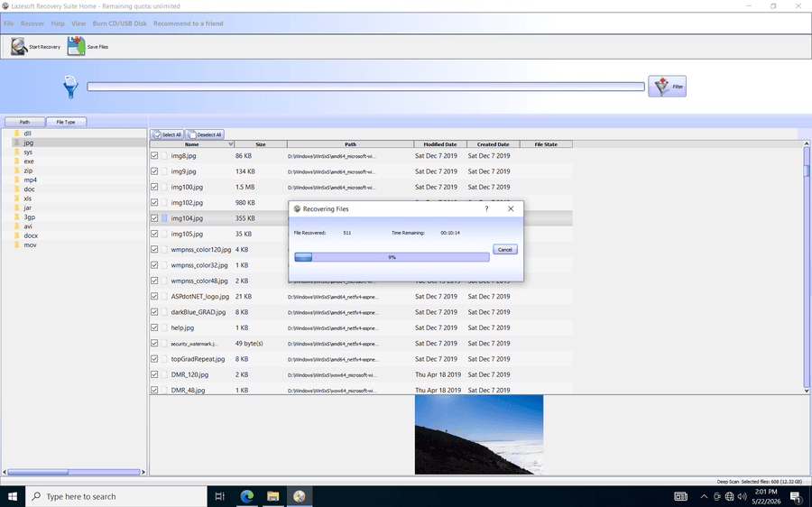Click the Lazesoft Recovery taskbar icon
The height and width of the screenshot is (507, 812).
click(299, 496)
